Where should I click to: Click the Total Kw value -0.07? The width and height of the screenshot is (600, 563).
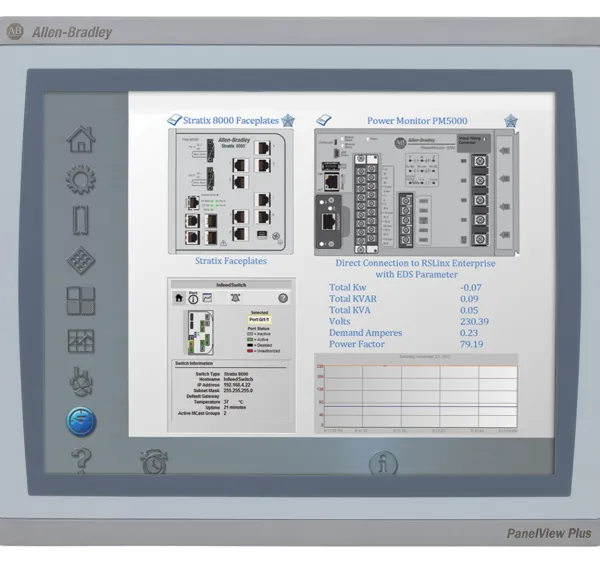(471, 287)
